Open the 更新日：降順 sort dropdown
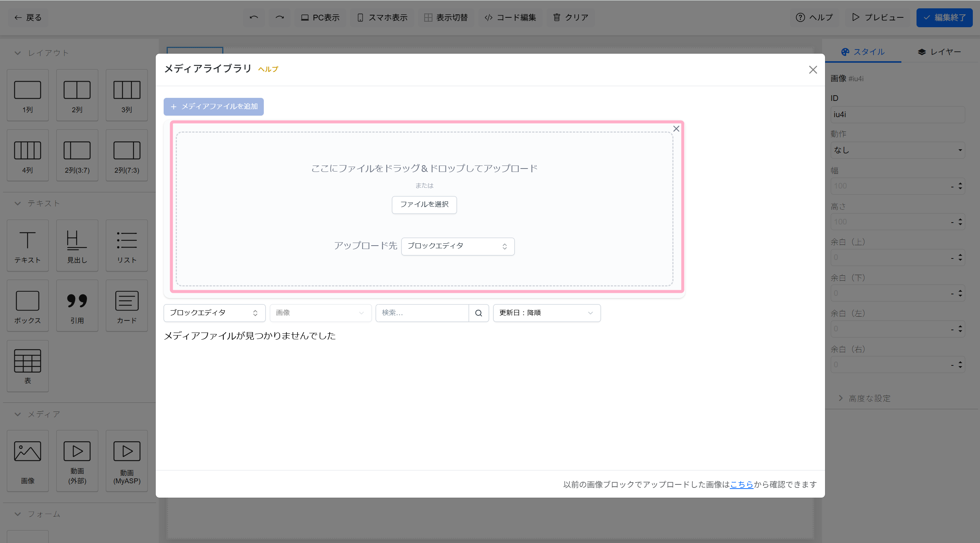Viewport: 980px width, 543px height. coord(546,313)
